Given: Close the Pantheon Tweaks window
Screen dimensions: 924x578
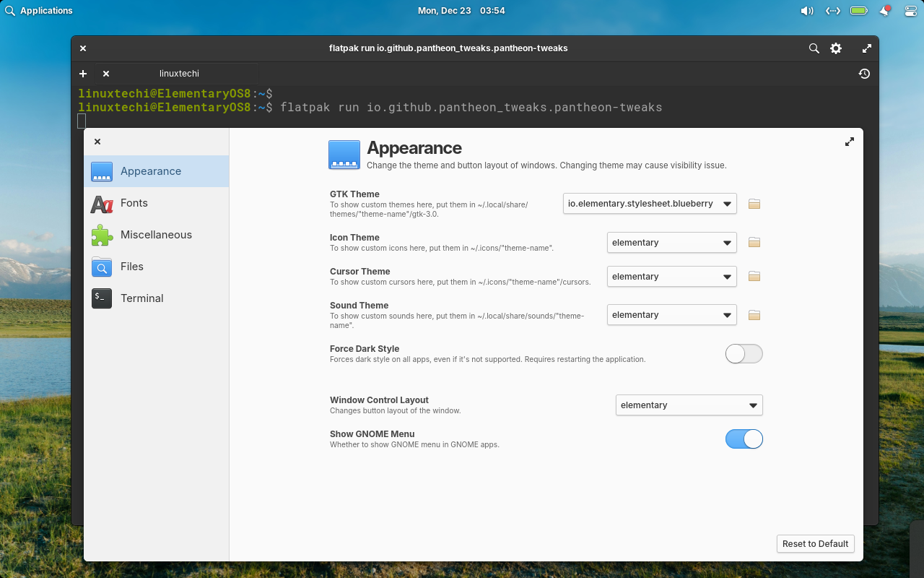Looking at the screenshot, I should [x=97, y=142].
